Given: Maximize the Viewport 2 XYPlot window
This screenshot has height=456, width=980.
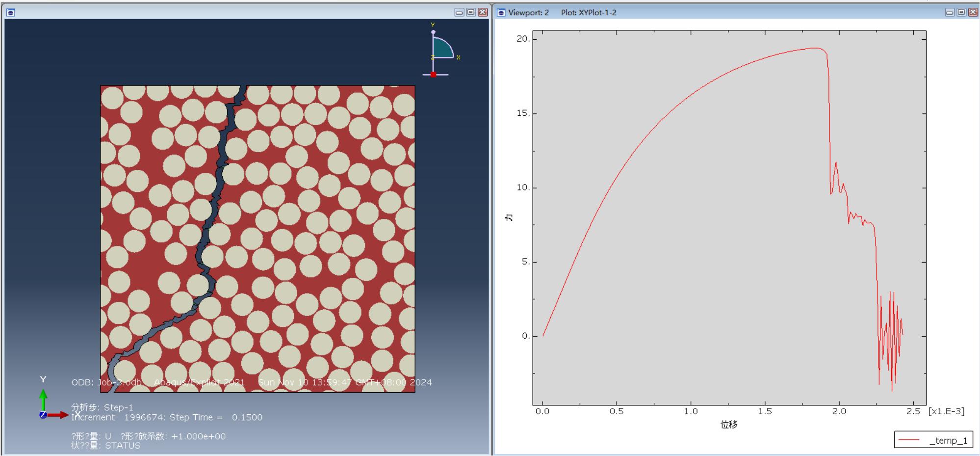Looking at the screenshot, I should point(962,12).
